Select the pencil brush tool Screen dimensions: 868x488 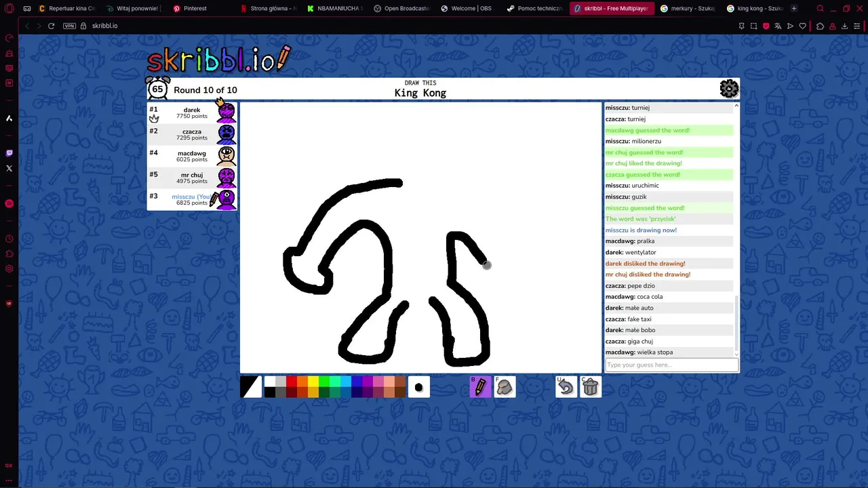point(480,387)
